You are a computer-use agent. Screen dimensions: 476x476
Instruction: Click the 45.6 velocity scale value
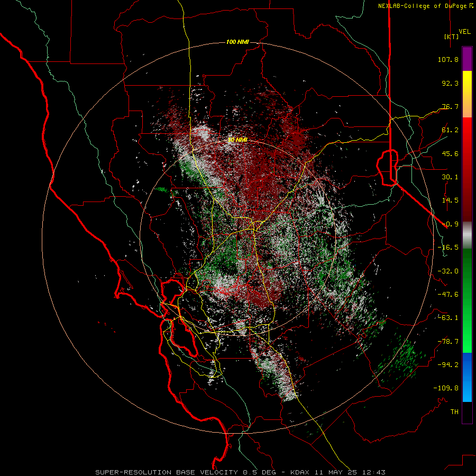pyautogui.click(x=450, y=153)
